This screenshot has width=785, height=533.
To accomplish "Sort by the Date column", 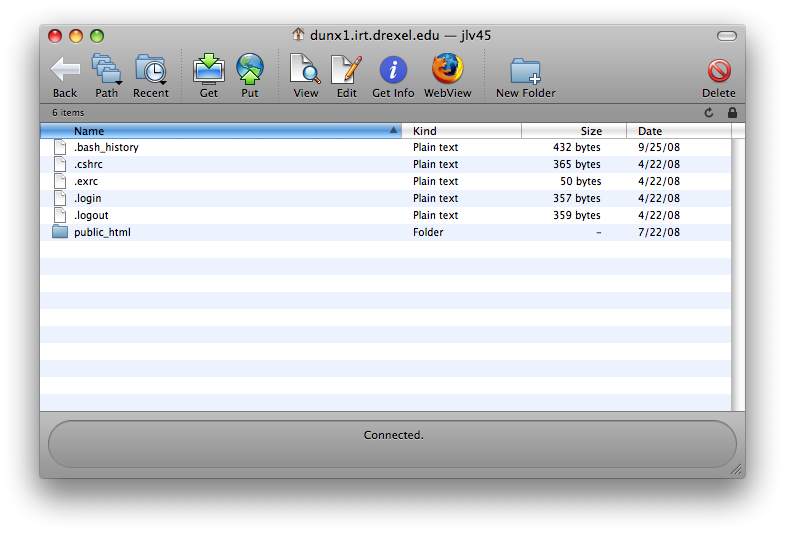I will (679, 131).
